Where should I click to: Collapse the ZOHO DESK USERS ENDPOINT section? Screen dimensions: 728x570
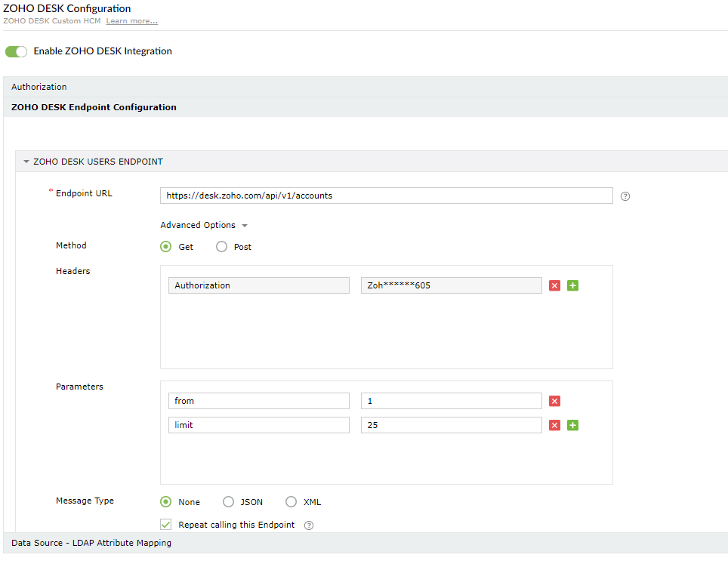tap(26, 161)
